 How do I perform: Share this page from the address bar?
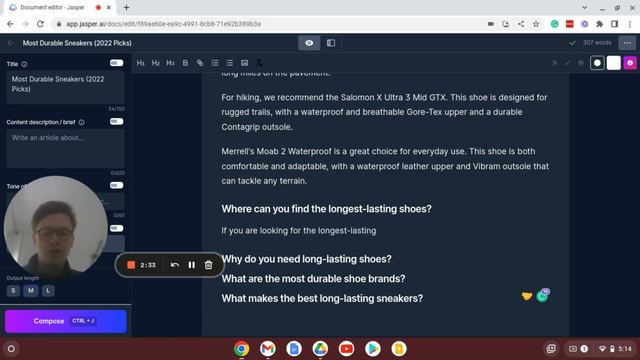click(x=521, y=24)
